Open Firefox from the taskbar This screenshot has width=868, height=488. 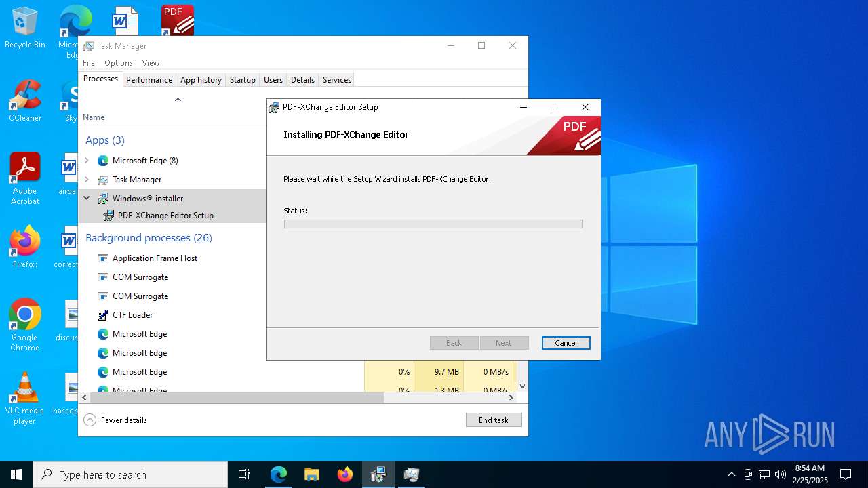[x=344, y=474]
